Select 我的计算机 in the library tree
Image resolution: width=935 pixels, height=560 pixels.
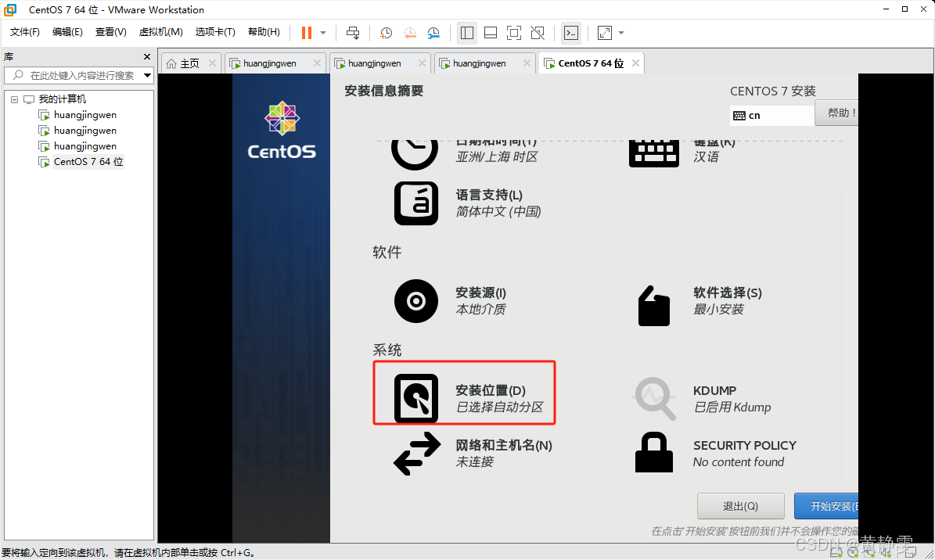[x=62, y=99]
